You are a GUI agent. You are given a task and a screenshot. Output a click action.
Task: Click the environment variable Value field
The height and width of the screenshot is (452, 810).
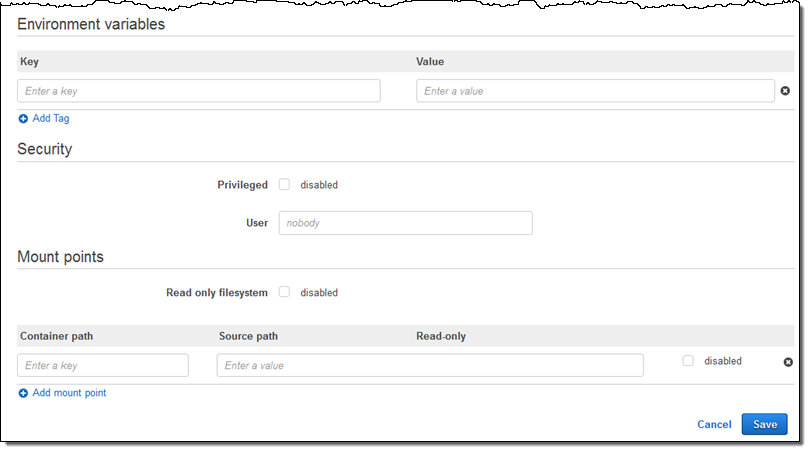pos(595,91)
